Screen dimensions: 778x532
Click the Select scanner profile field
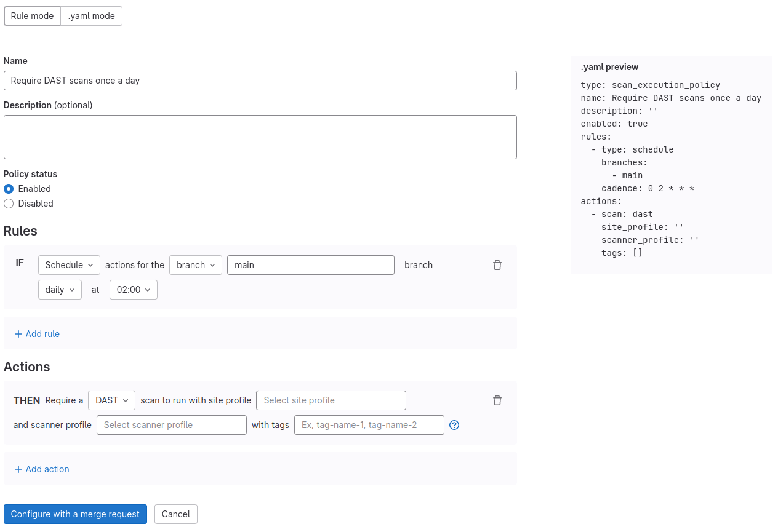click(x=171, y=425)
